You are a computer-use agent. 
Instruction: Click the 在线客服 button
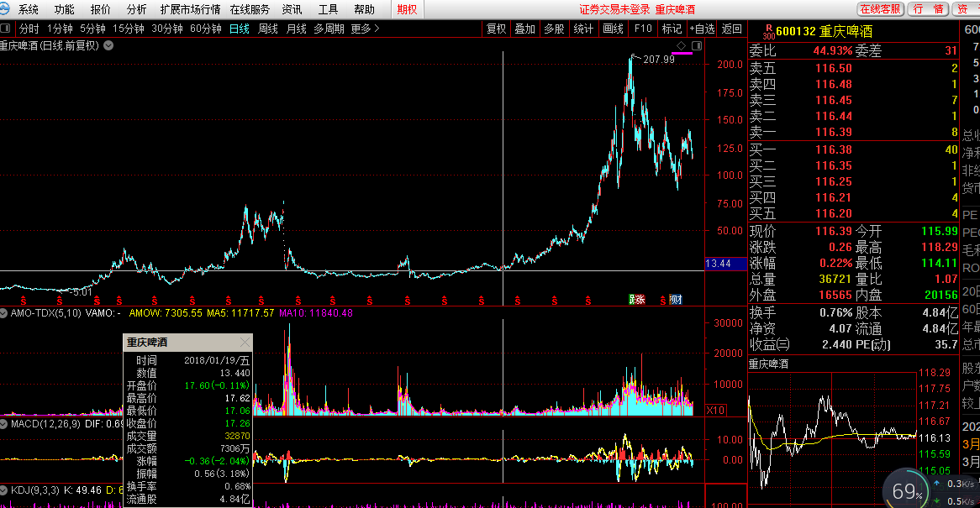(x=881, y=9)
